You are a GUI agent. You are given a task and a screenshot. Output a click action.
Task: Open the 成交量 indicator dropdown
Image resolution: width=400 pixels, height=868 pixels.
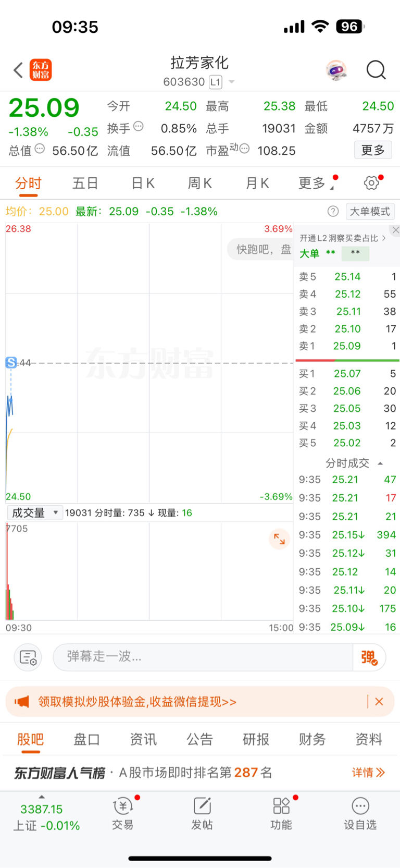35,513
